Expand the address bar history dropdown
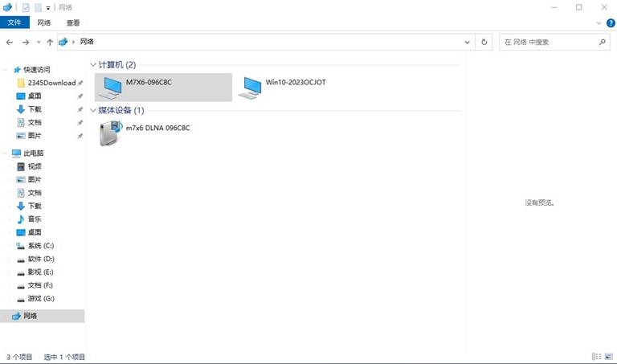Screen dimensions: 617x364 coord(467,42)
